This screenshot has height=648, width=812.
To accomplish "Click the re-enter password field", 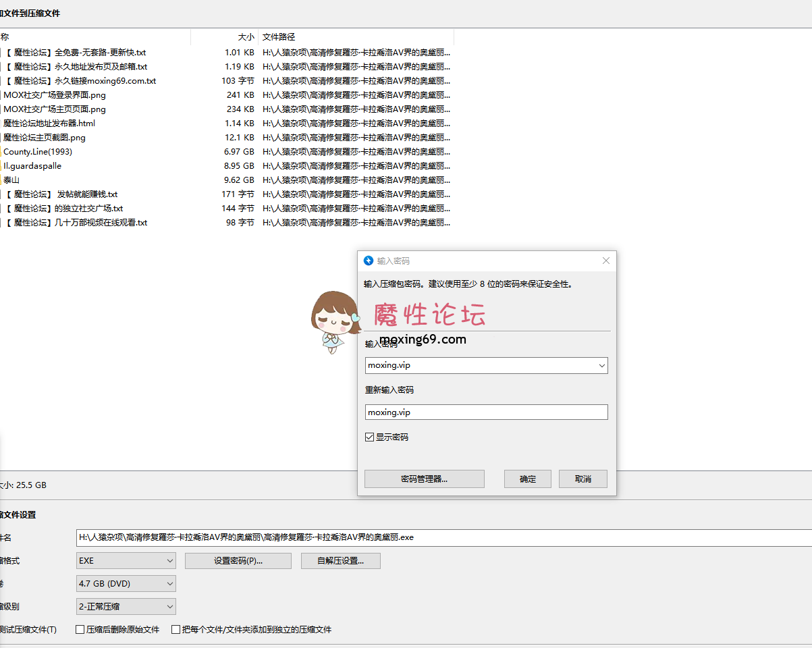I will (486, 412).
